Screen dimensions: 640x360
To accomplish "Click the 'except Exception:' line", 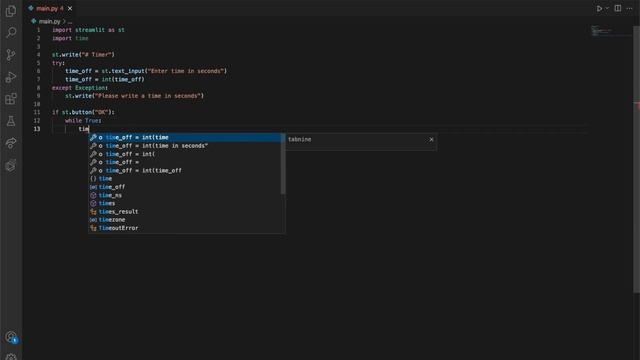I will [x=80, y=88].
